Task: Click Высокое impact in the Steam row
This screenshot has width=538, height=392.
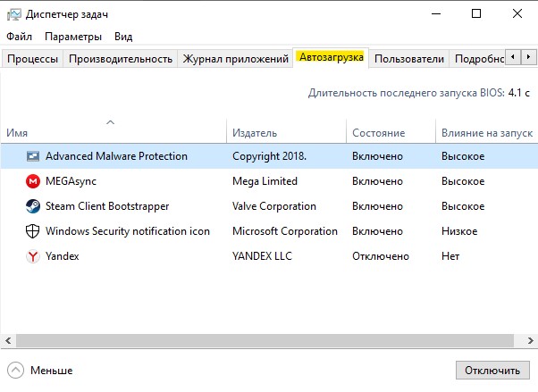Action: 463,206
